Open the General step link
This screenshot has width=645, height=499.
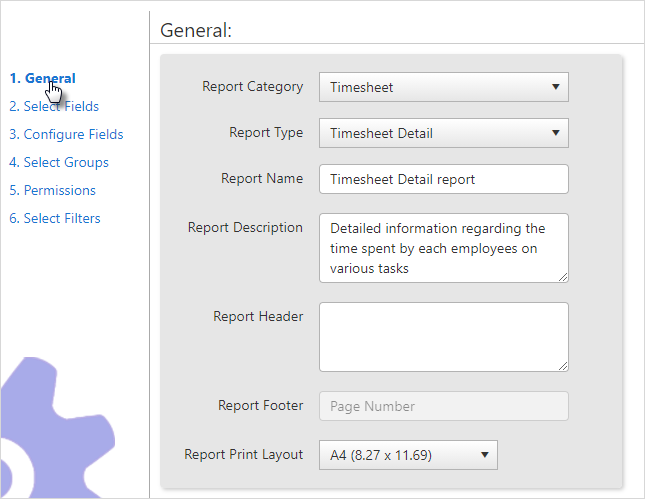42,78
